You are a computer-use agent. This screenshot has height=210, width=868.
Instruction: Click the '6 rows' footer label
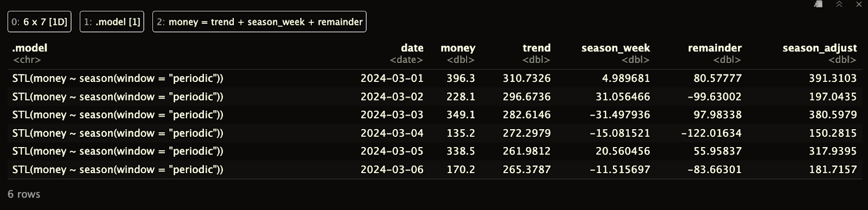click(24, 194)
